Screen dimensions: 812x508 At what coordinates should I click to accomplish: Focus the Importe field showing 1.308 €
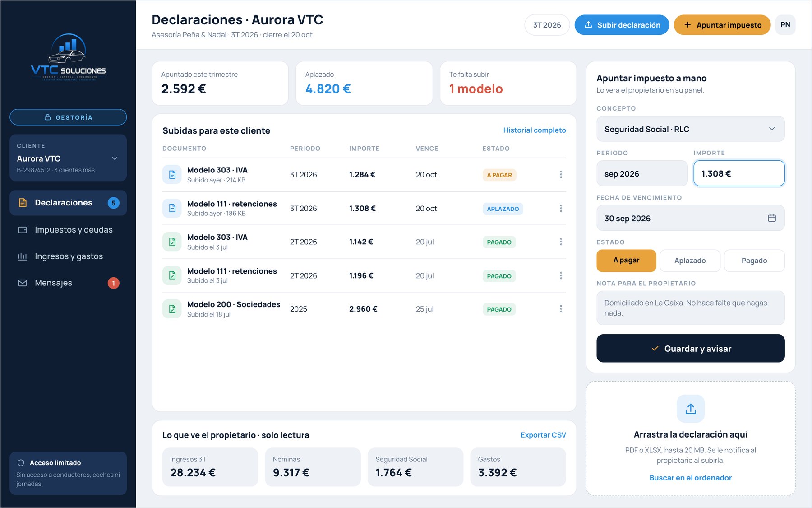click(738, 174)
